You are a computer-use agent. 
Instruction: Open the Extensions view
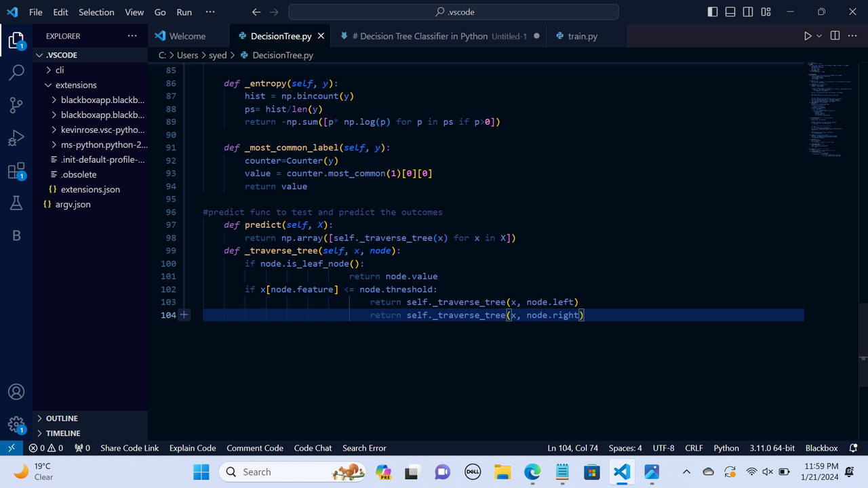click(x=16, y=171)
